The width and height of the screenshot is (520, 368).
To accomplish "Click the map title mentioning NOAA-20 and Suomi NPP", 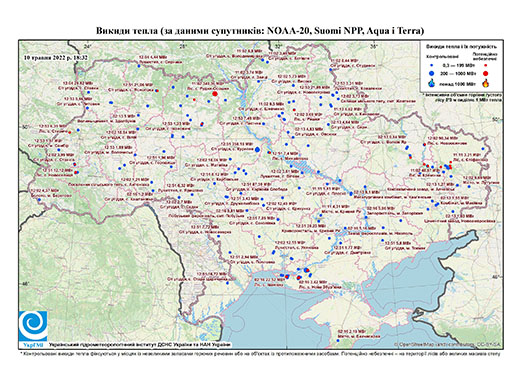I will coord(260,31).
